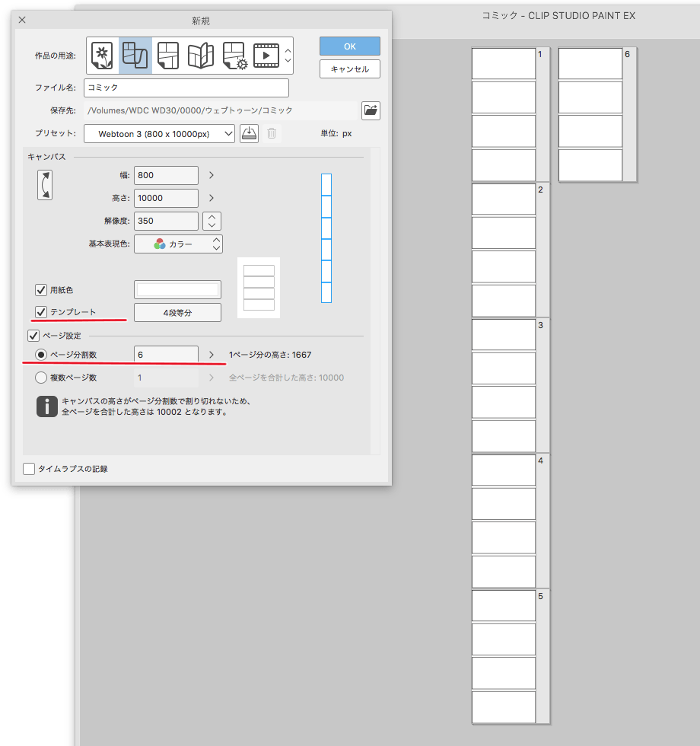
Task: Open the save destination folder icon
Action: 371,110
